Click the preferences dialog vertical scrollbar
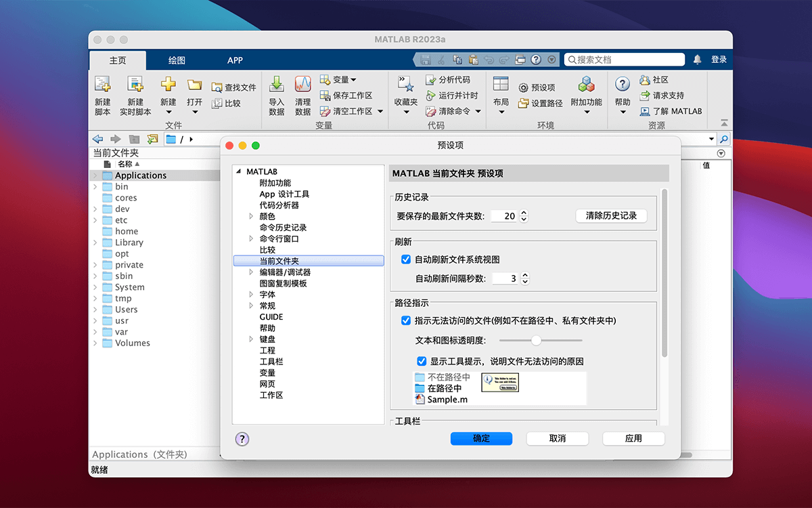Image resolution: width=812 pixels, height=508 pixels. point(664,274)
